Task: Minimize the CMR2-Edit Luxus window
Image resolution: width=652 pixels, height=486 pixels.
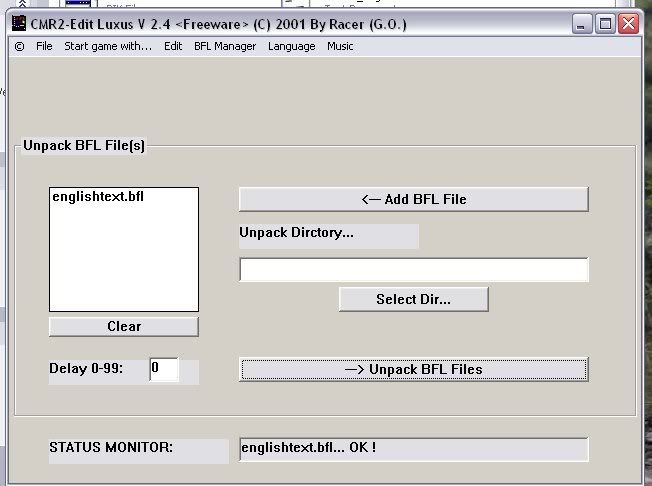Action: coord(582,23)
